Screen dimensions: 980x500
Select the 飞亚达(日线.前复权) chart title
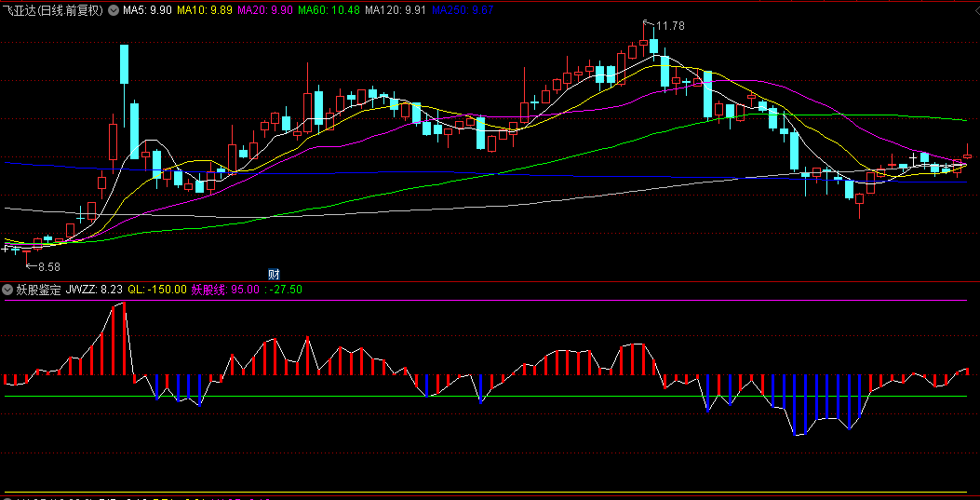[x=54, y=10]
